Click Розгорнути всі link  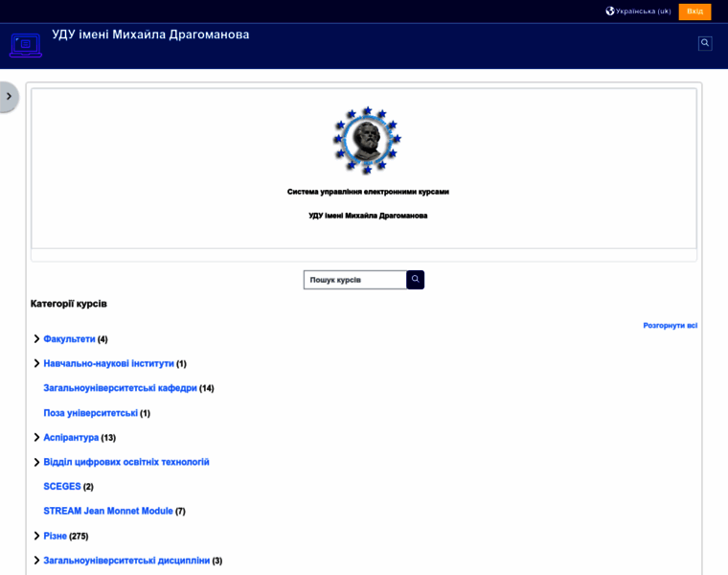coord(670,326)
